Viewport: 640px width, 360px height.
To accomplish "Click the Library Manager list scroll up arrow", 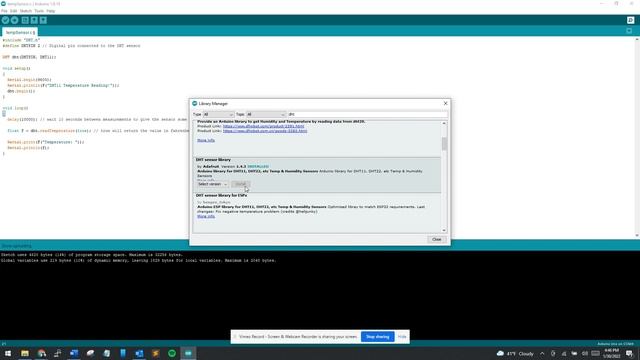I will [x=444, y=123].
